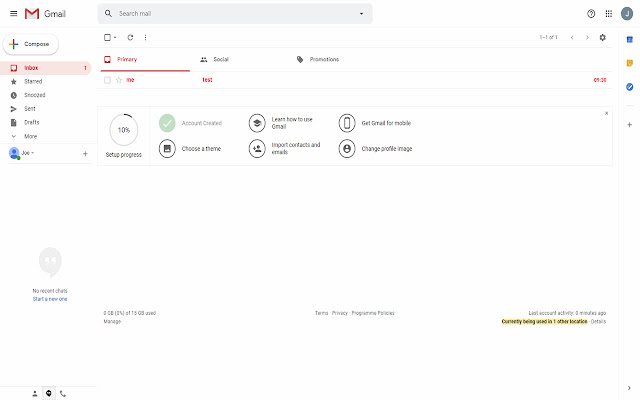Open the Support help icon
Screen dimensions: 640x400
591,14
